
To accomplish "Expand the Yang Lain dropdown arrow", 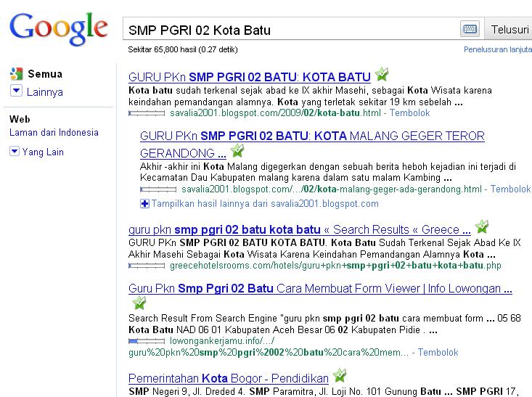I will click(x=15, y=151).
